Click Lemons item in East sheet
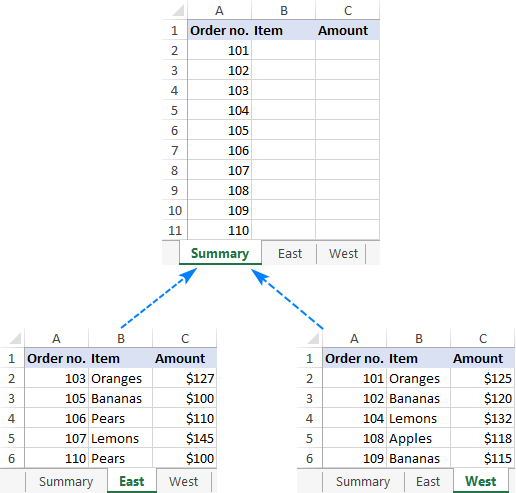Screen dimensions: 516x493 click(121, 438)
